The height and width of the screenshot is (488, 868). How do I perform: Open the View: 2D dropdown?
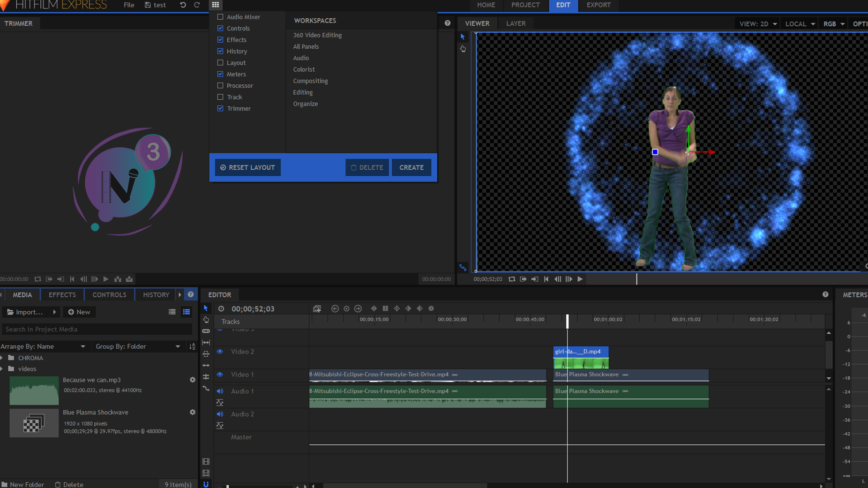(758, 24)
